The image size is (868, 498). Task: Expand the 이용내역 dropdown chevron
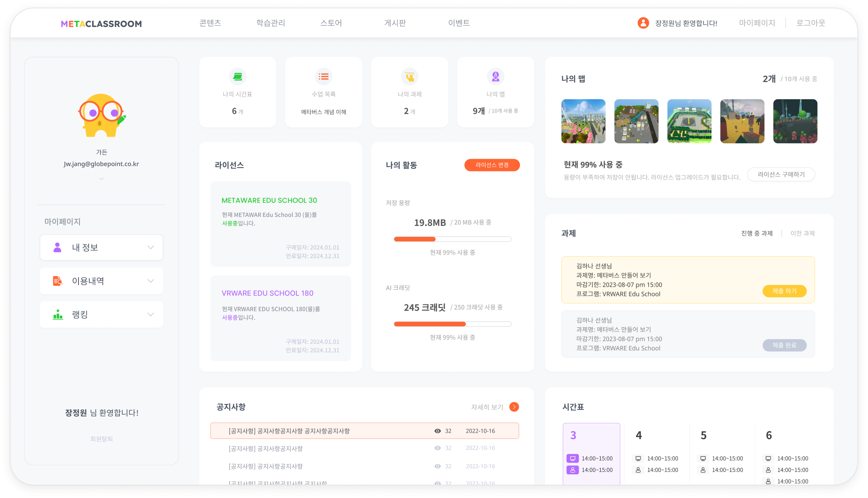(x=151, y=281)
